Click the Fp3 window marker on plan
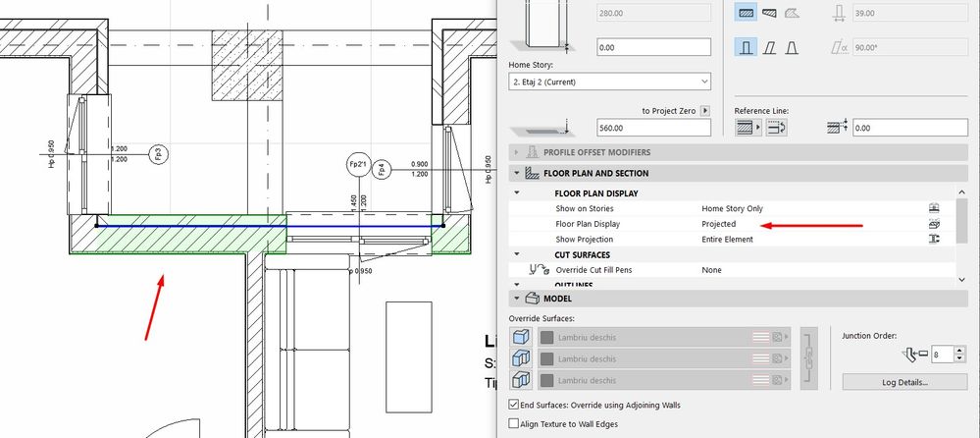Viewport: 980px width, 438px height. 159,153
